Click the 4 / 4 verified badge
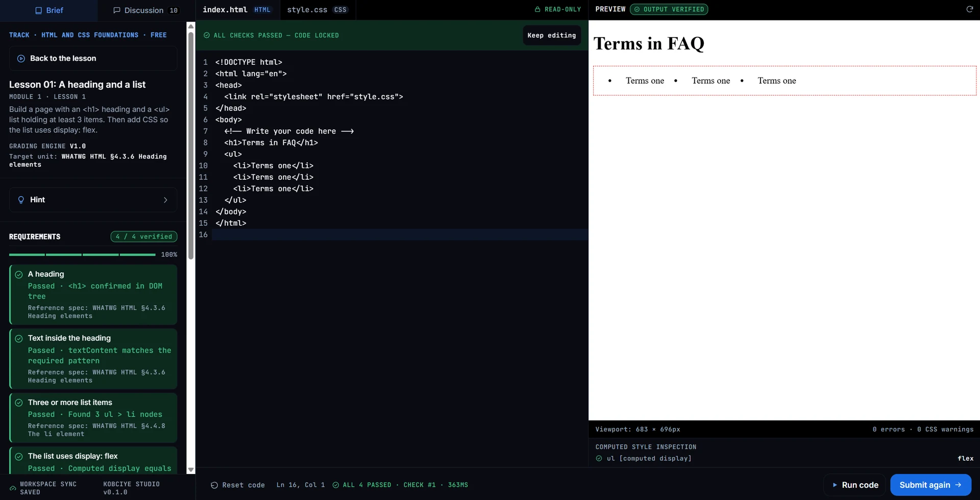980x500 pixels. click(144, 236)
